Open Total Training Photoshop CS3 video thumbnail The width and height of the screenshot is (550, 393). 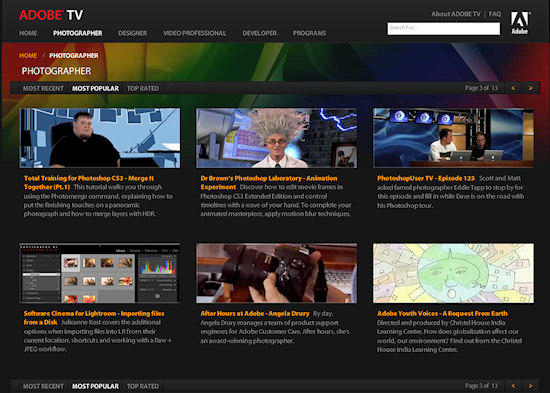pos(100,138)
